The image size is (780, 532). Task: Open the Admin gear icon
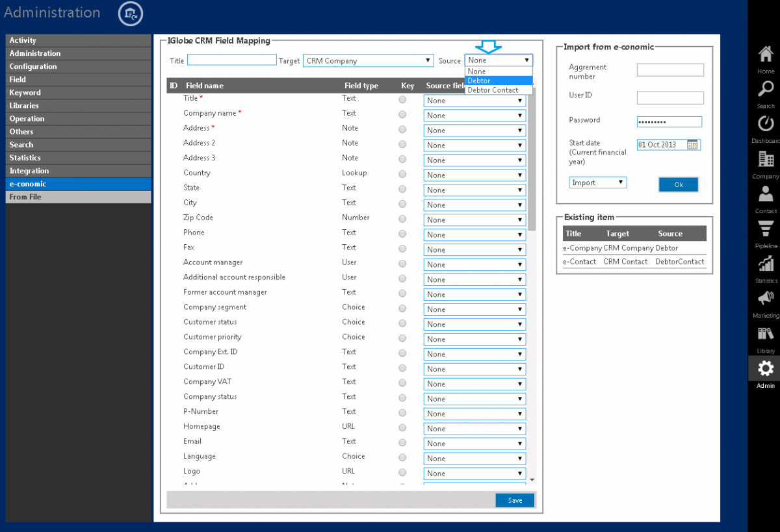pos(766,368)
